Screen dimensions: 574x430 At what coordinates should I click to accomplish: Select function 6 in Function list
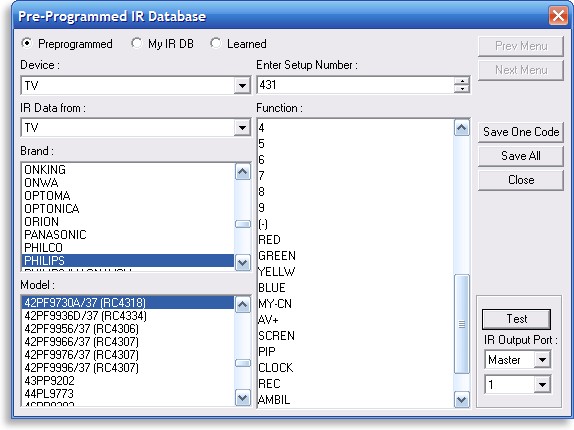click(x=355, y=160)
